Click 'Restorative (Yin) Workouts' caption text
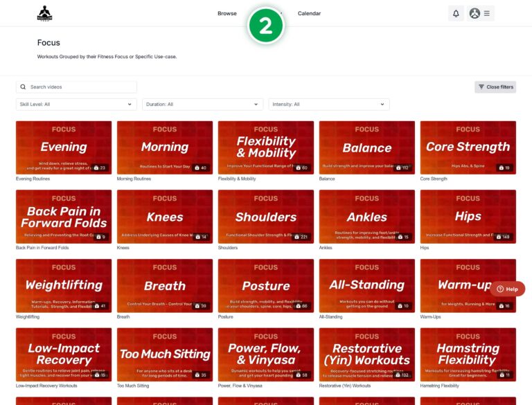 [345, 386]
